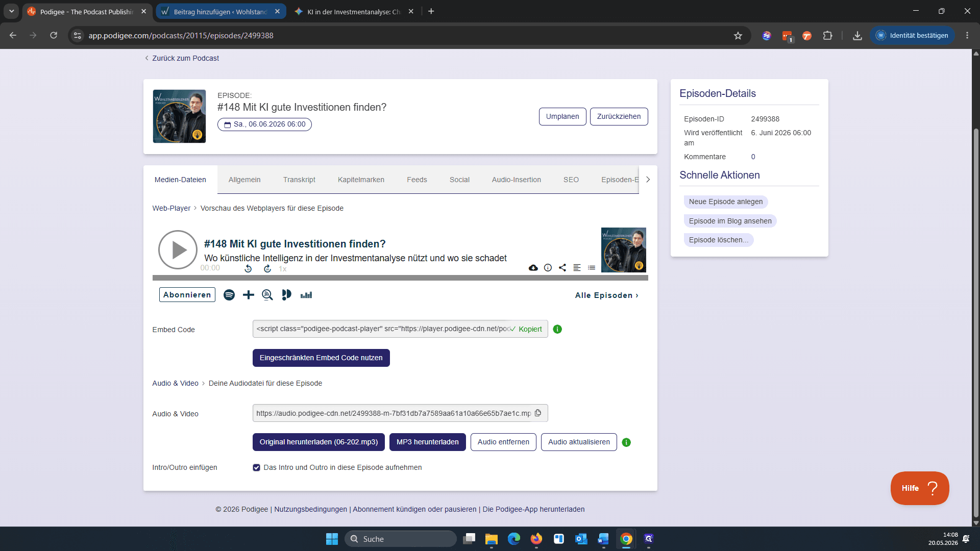
Task: Copy the Audio & Video URL
Action: tap(538, 413)
